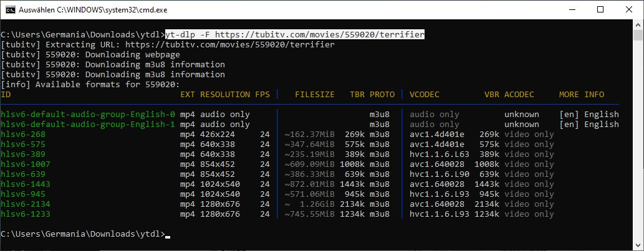Click the highlighted yt-dlp -F command
Image resolution: width=644 pixels, height=251 pixels.
click(x=295, y=35)
